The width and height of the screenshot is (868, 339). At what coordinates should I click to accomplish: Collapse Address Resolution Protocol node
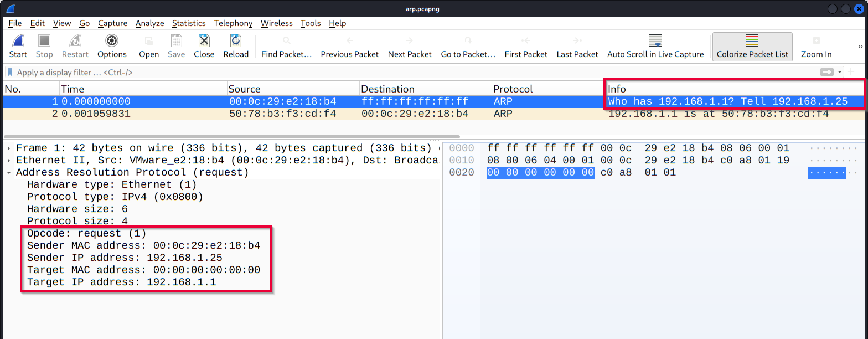tap(9, 172)
